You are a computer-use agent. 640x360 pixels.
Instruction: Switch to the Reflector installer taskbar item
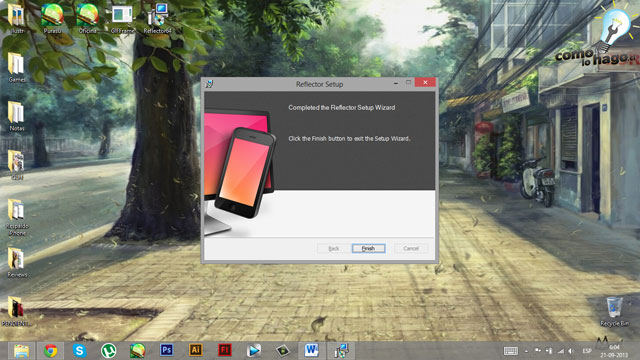click(x=341, y=351)
